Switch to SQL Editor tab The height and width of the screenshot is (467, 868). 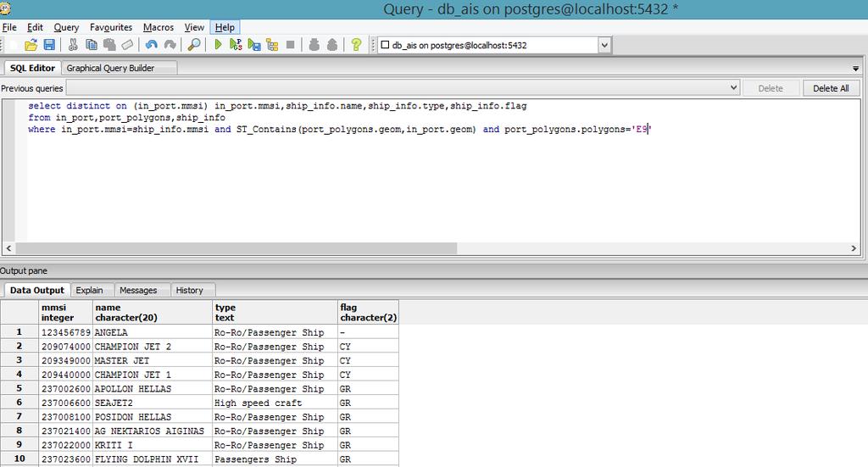point(33,68)
